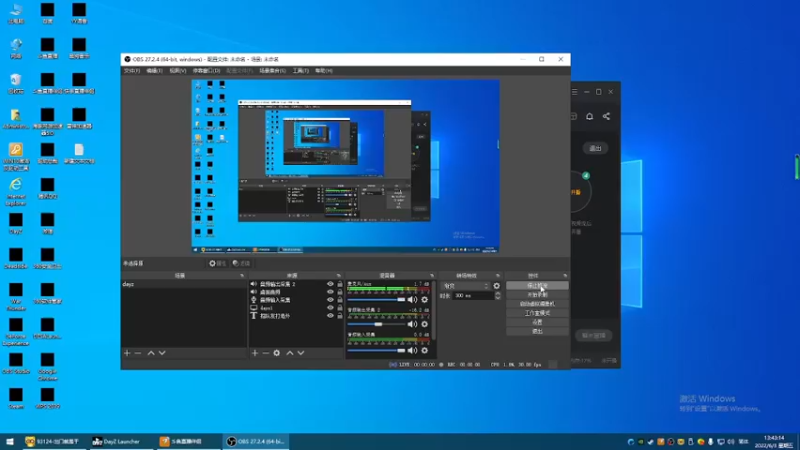Pop out the Scene Transitions dock panel

pos(498,276)
